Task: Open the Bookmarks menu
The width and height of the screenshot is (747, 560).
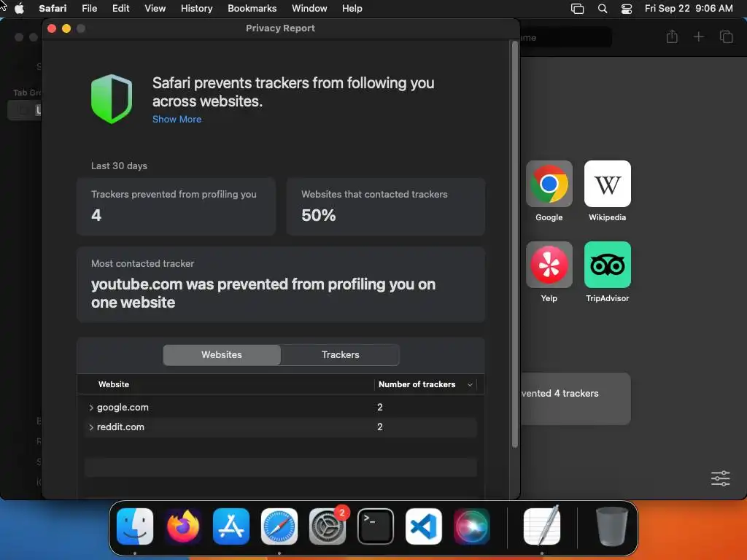Action: tap(252, 8)
